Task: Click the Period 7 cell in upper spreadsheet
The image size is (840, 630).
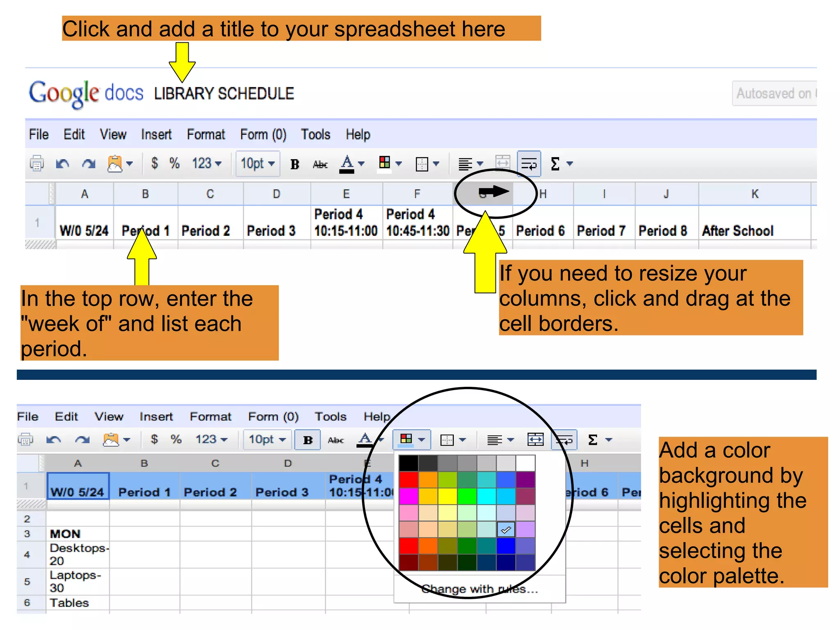Action: pyautogui.click(x=604, y=223)
